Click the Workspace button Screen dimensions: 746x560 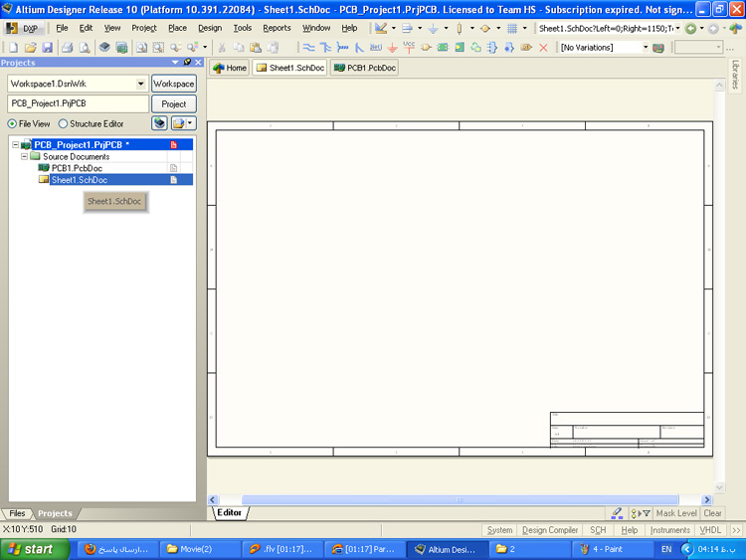click(x=173, y=85)
